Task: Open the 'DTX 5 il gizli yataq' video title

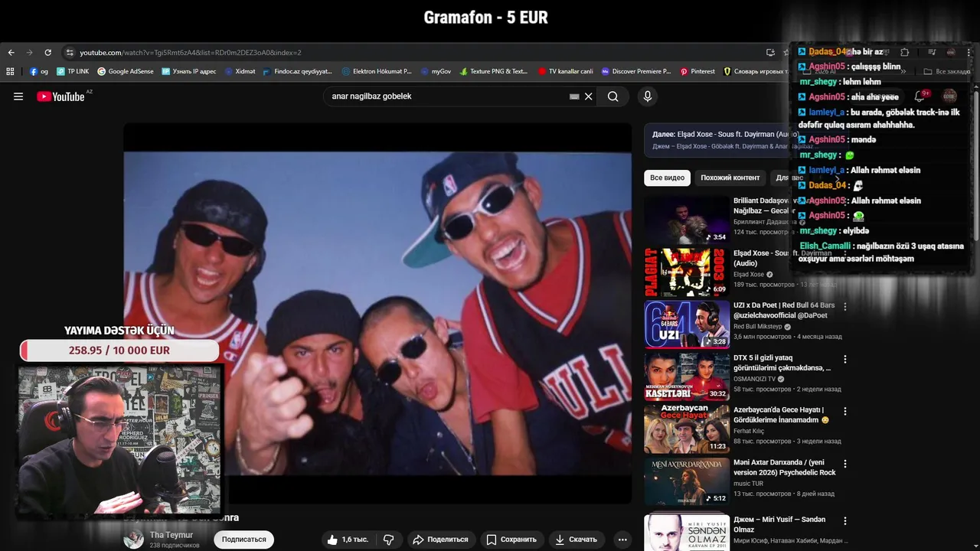Action: pos(782,363)
